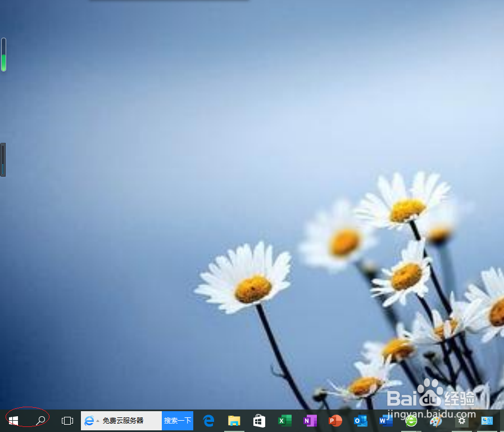Open Microsoft Word
This screenshot has height=432, width=504.
pyautogui.click(x=385, y=420)
